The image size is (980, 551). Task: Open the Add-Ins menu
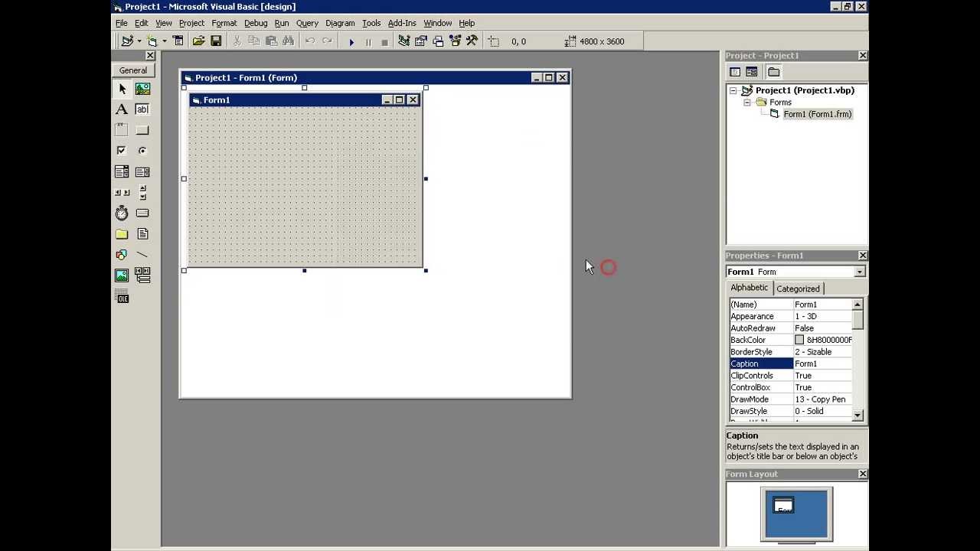[402, 23]
